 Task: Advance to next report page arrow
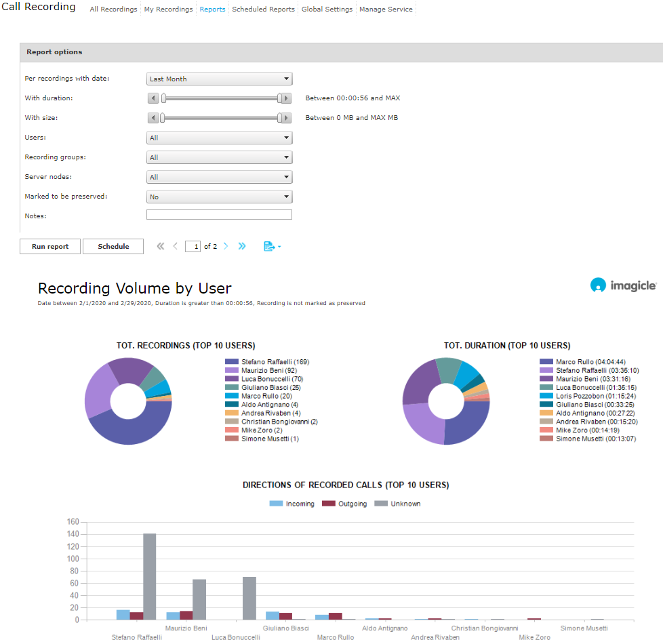tap(226, 247)
